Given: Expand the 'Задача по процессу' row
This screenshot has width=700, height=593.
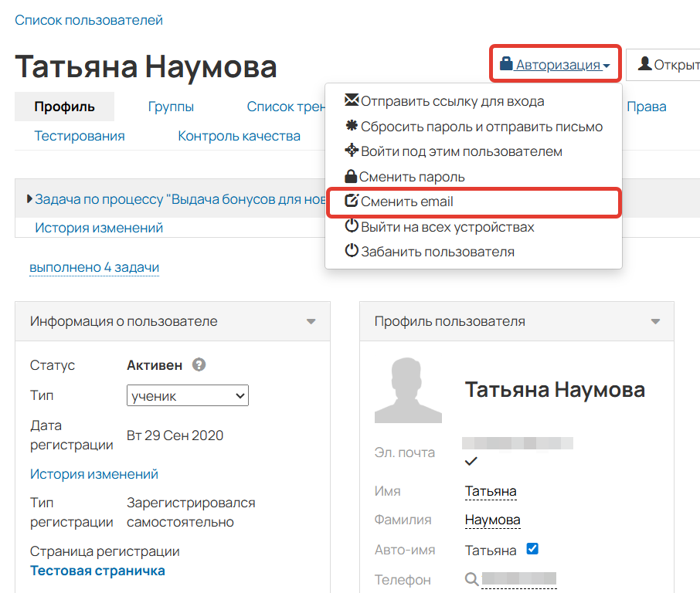Looking at the screenshot, I should tap(30, 198).
